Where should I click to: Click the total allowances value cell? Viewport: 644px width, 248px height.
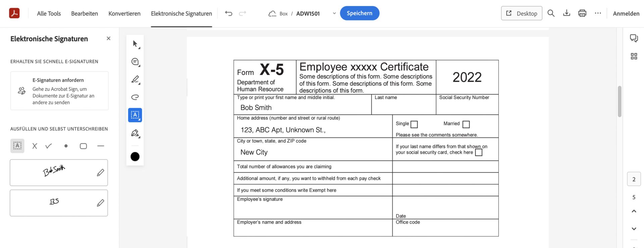tap(445, 167)
